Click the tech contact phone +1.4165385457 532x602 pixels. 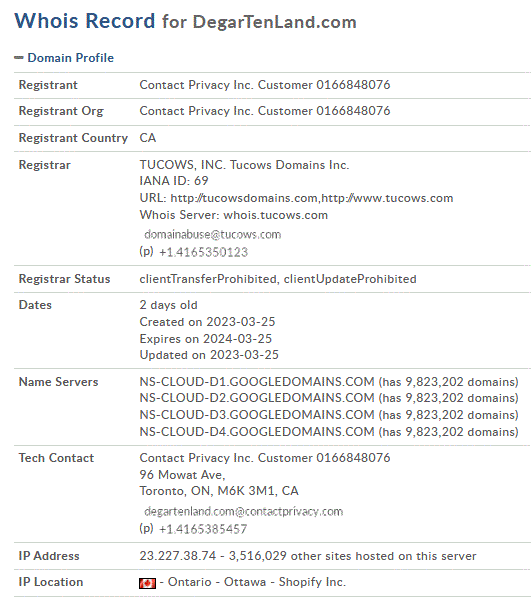[x=203, y=529]
